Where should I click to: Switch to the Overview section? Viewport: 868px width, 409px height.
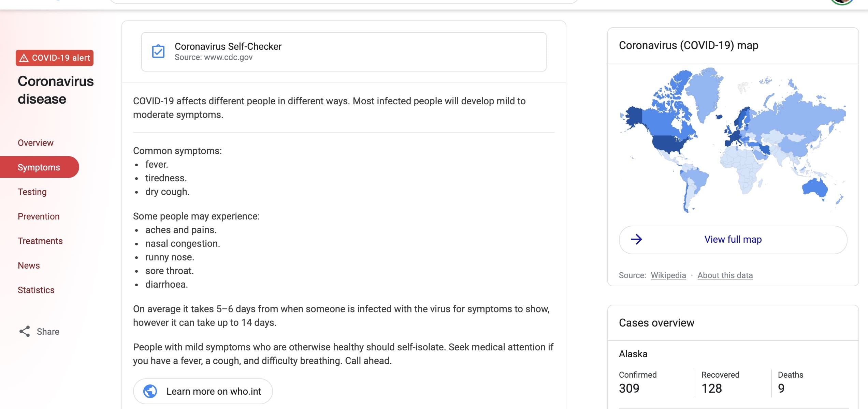35,142
